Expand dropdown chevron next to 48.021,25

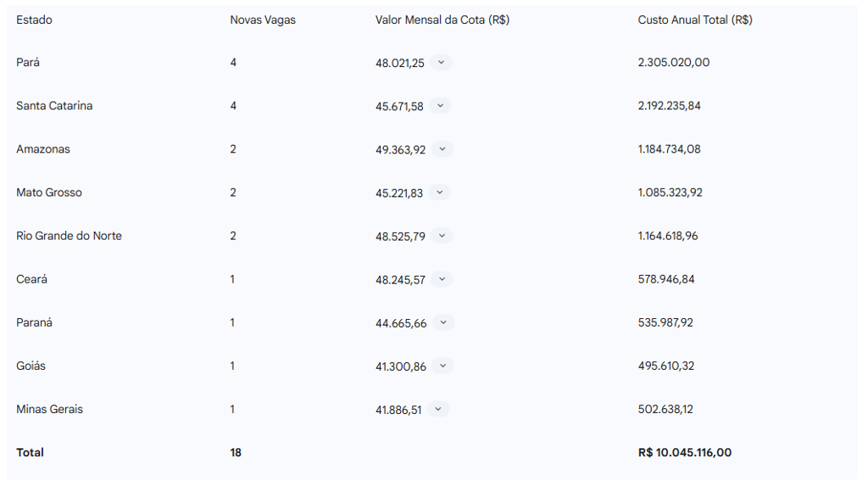point(441,63)
